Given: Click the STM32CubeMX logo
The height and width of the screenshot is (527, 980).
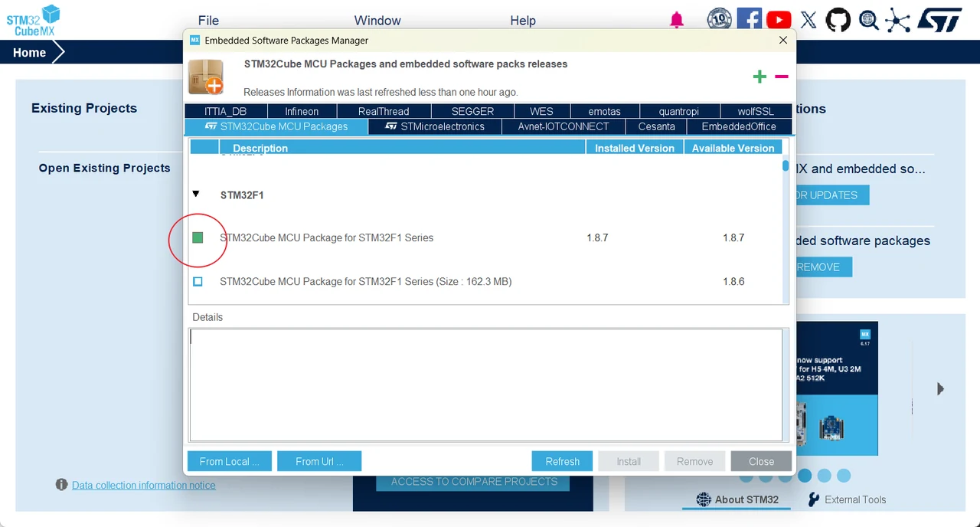Looking at the screenshot, I should point(33,20).
